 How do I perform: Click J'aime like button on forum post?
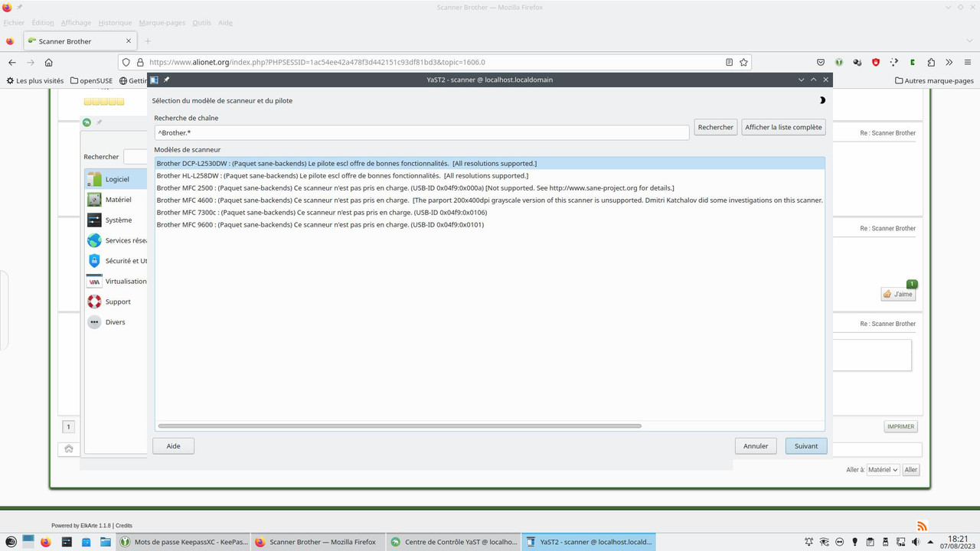[x=898, y=294]
